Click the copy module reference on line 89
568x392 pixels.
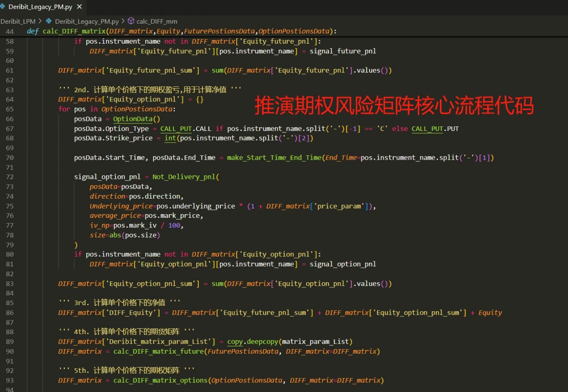click(x=235, y=342)
